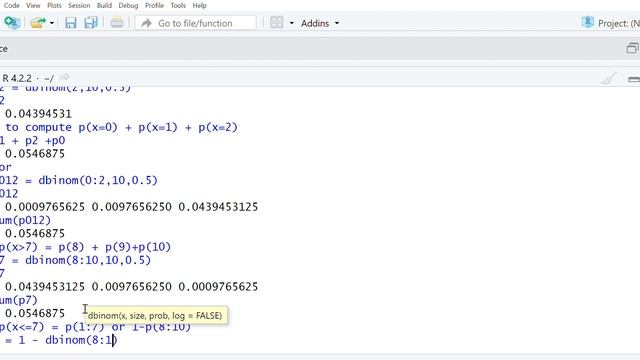Click the output value 0.04394531
This screenshot has width=640, height=360.
pyautogui.click(x=38, y=113)
